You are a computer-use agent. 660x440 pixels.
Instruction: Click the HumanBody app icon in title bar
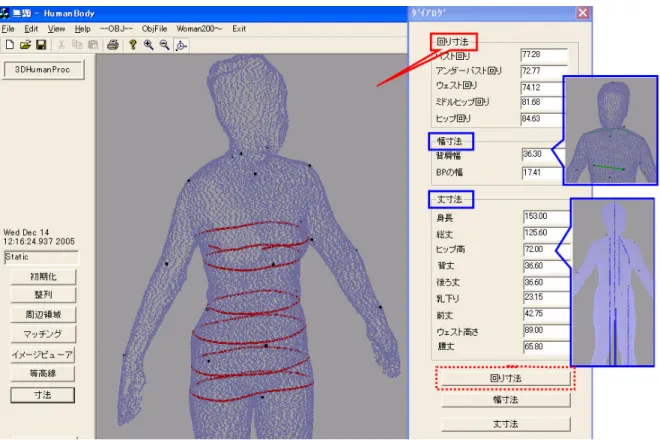(x=5, y=13)
